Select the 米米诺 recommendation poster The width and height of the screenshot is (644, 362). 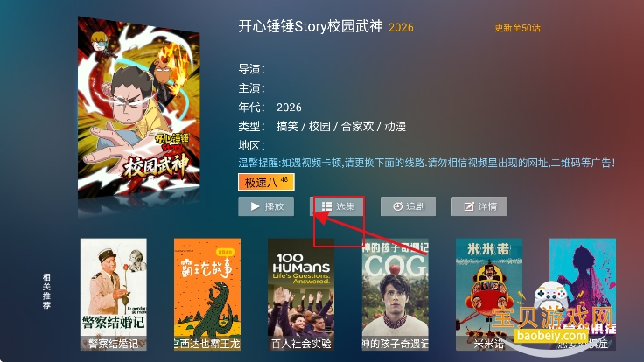click(x=489, y=295)
